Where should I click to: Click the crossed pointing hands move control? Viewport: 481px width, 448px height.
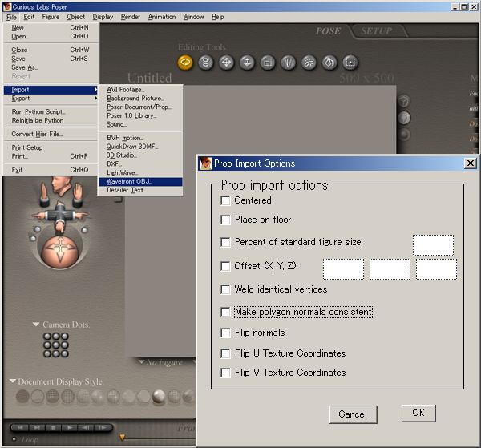pyautogui.click(x=60, y=216)
